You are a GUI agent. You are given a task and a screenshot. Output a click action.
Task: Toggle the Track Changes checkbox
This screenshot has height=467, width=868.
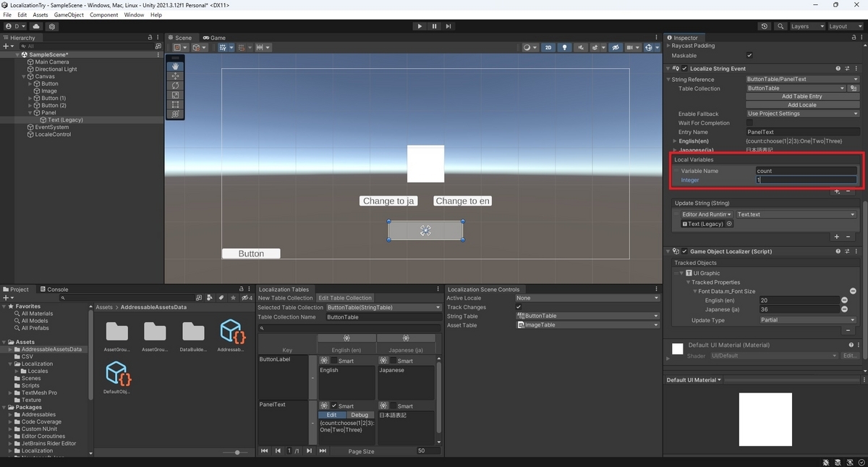tap(519, 307)
